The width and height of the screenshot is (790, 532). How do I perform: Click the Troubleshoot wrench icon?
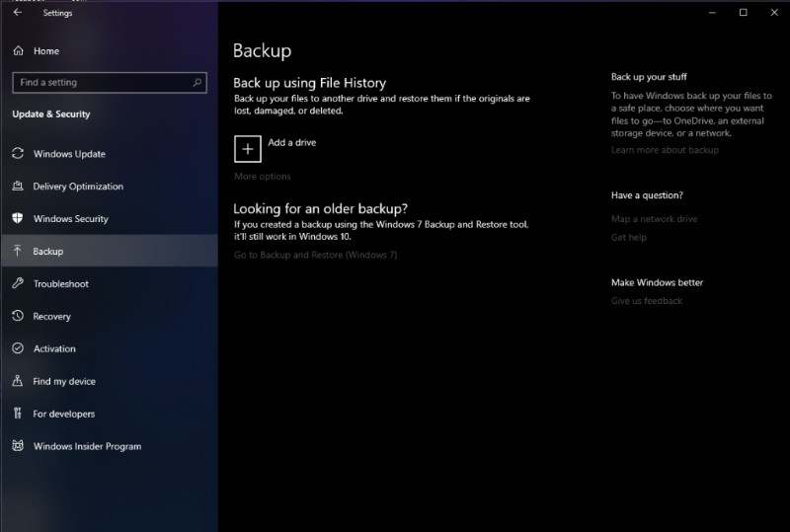click(x=18, y=283)
